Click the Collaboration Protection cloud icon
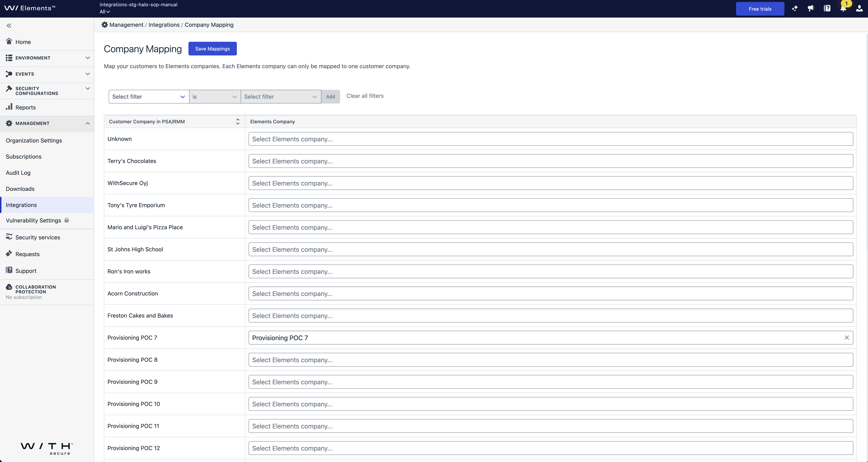This screenshot has height=462, width=868. [x=9, y=287]
